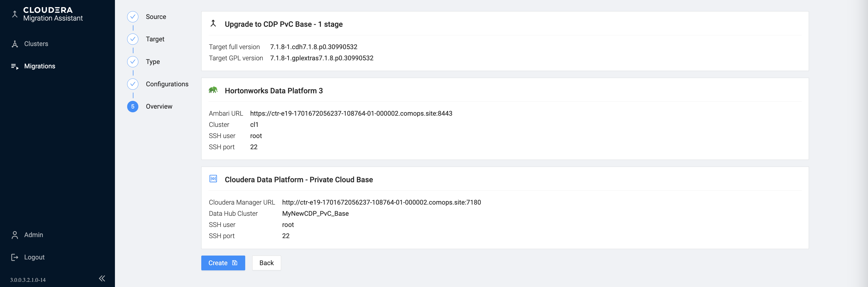This screenshot has height=287, width=868.
Task: Collapse sidebar with double chevron
Action: 102,279
